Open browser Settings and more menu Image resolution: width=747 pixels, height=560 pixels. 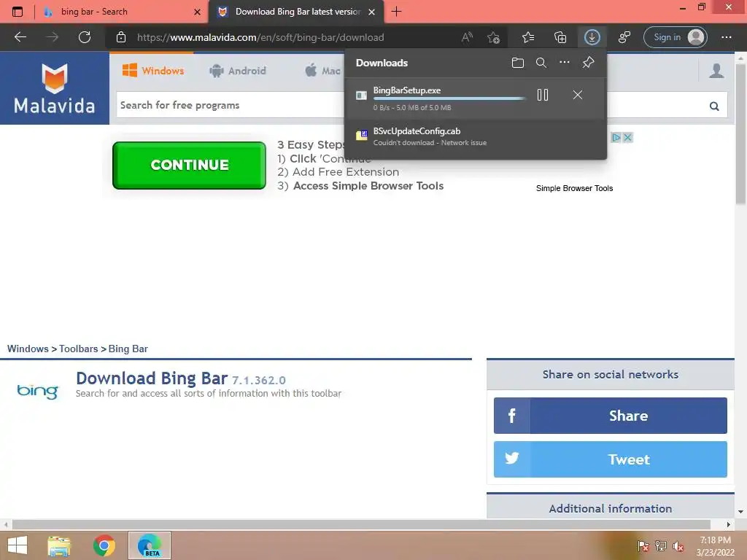click(726, 37)
